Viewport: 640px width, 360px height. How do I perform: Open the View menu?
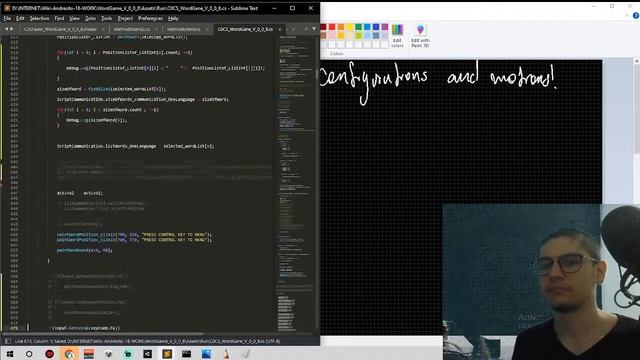(x=74, y=18)
